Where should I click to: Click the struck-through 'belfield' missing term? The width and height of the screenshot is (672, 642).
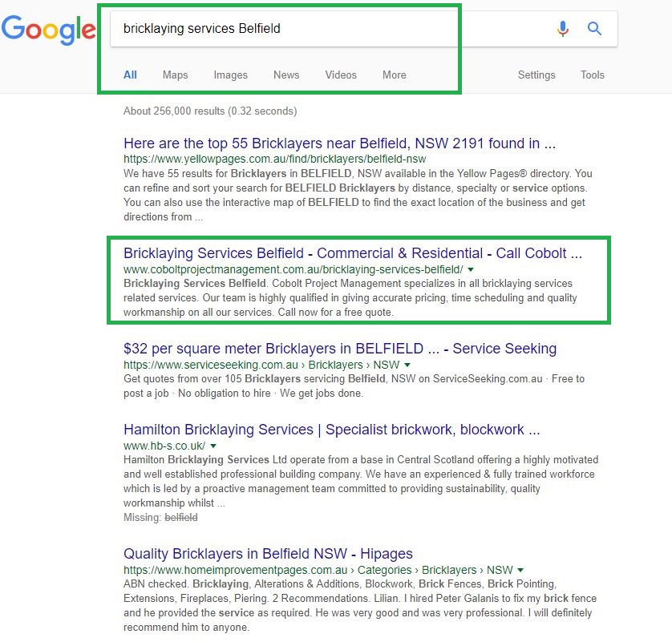pyautogui.click(x=181, y=518)
